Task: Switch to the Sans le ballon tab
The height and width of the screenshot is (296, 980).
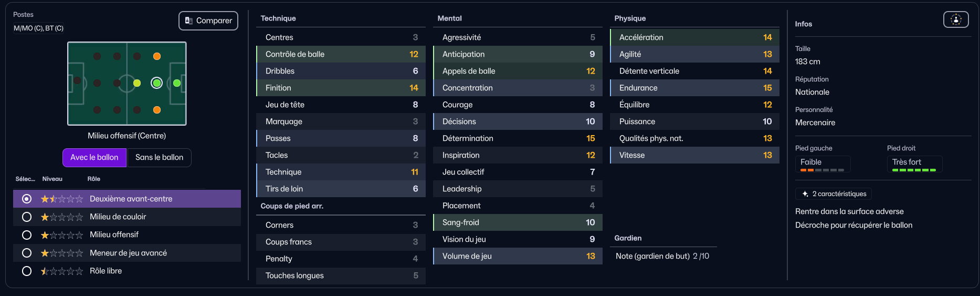Action: click(x=159, y=157)
